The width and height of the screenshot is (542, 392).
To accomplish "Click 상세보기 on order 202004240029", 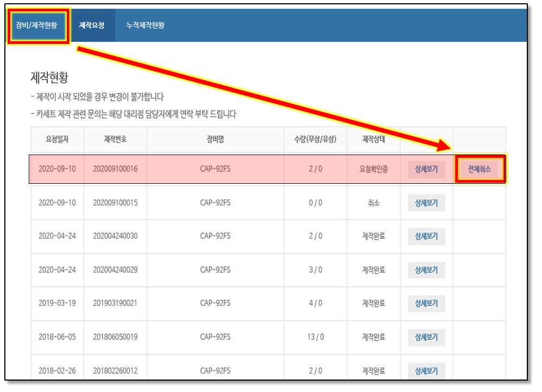I will (x=426, y=269).
